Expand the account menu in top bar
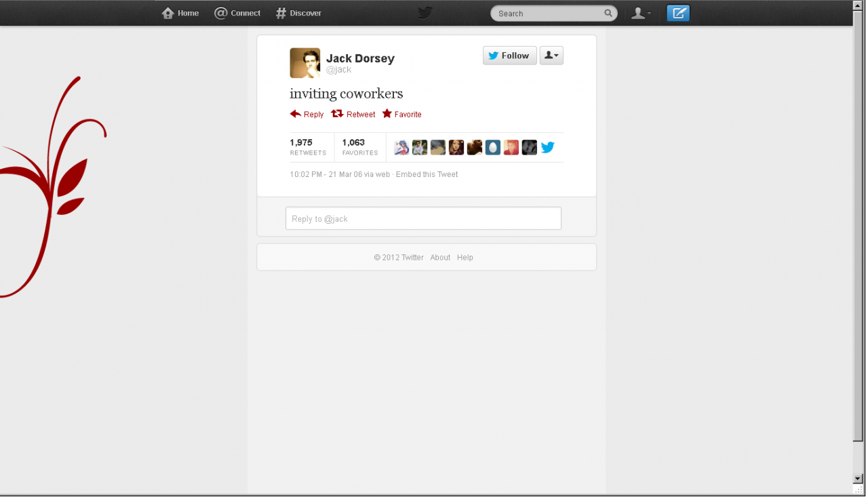Screen dimensions: 868x497 click(x=641, y=13)
